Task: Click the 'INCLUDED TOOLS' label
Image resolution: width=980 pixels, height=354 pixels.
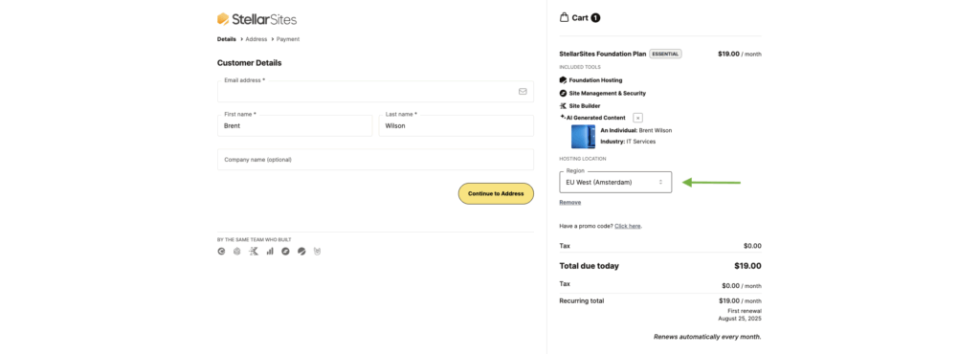Action: [579, 67]
